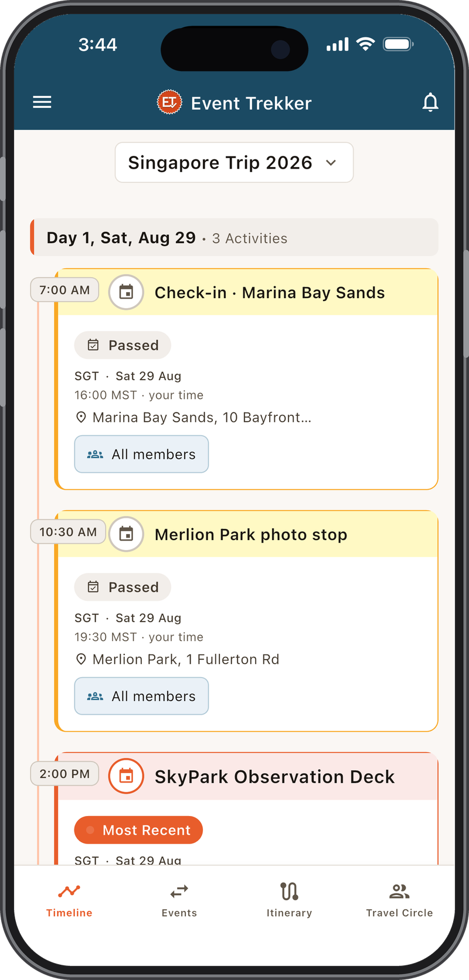This screenshot has height=980, width=469.
Task: Tap the Wi-Fi status icon
Action: 366,44
